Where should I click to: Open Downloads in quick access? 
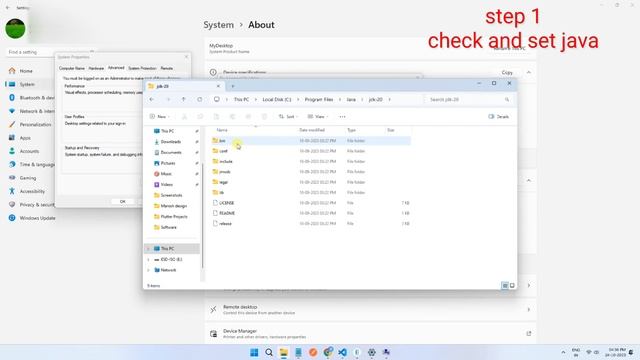pos(171,142)
